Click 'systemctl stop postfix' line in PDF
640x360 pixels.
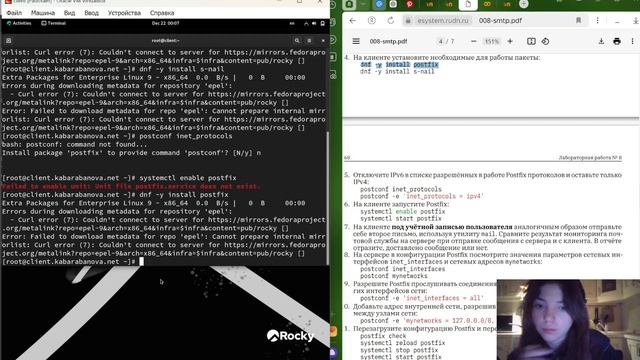399,350
